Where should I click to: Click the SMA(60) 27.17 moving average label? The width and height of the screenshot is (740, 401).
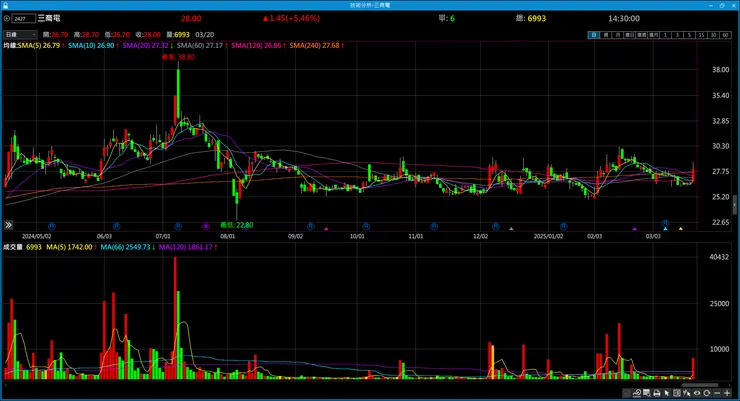[202, 45]
